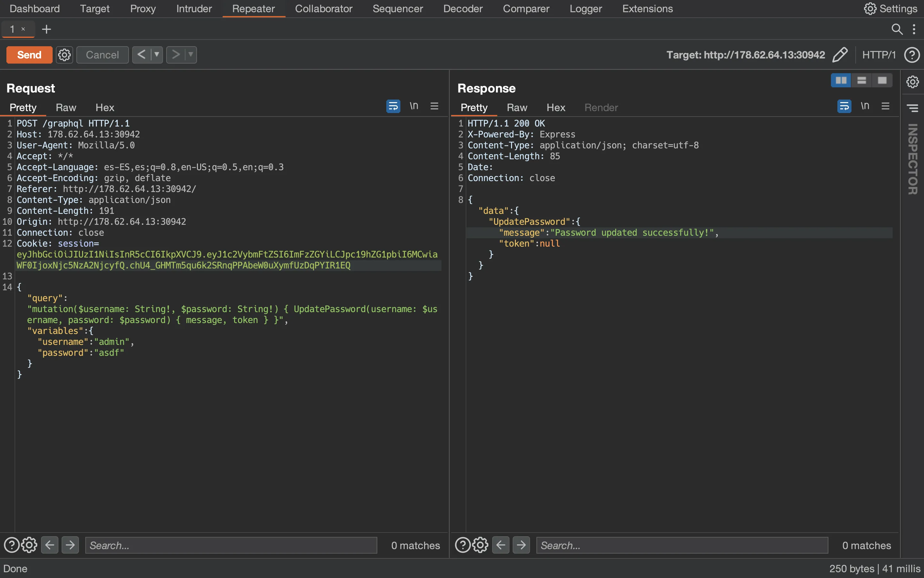Open send options gear next to Send

64,55
